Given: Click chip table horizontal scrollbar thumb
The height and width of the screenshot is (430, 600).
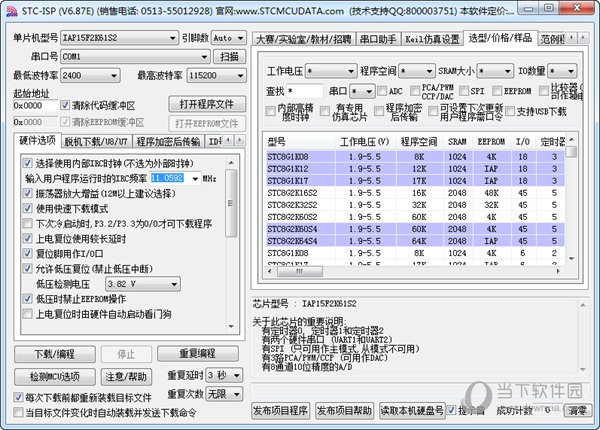Looking at the screenshot, I should pos(300,272).
